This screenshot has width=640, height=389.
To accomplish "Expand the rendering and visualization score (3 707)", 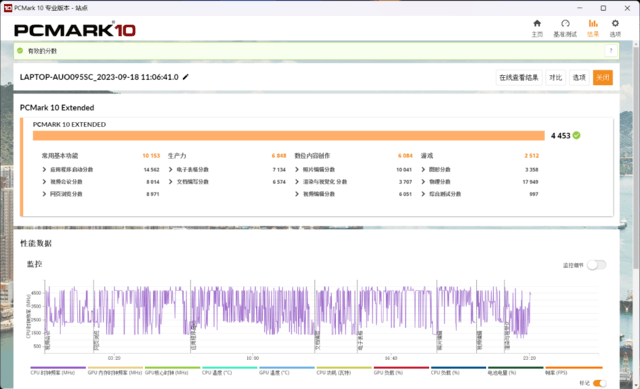I will pos(297,182).
